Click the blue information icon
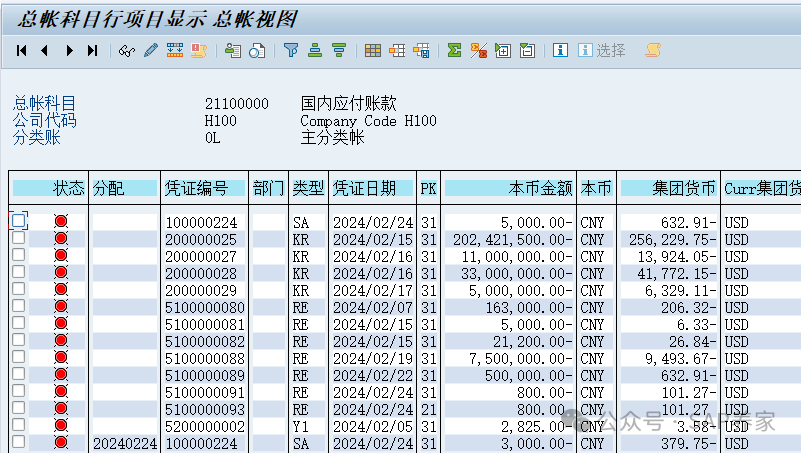The height and width of the screenshot is (453, 801). point(560,50)
